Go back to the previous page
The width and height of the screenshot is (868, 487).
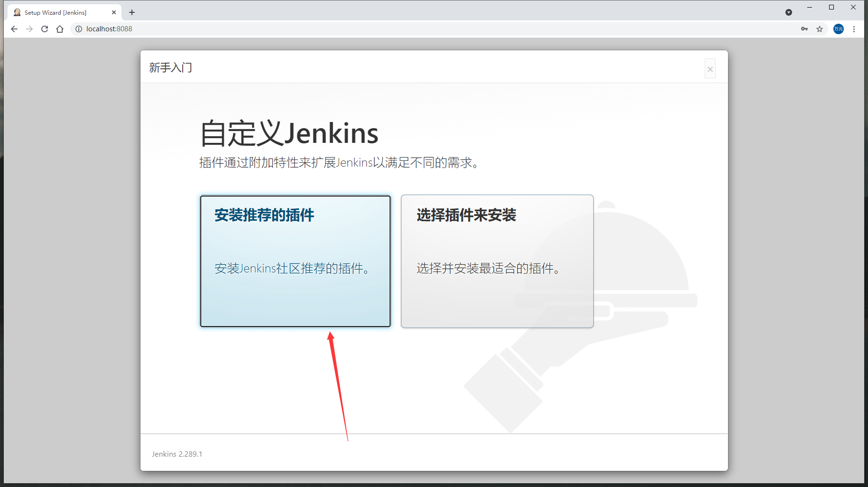[14, 29]
